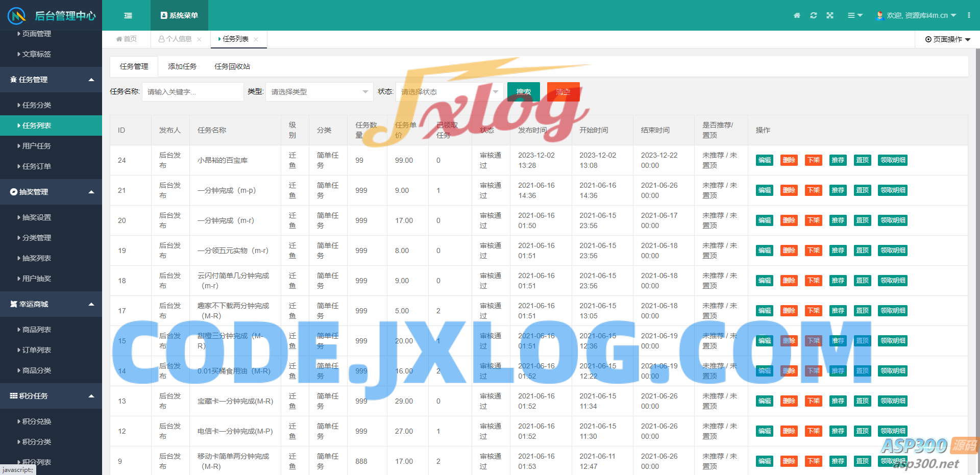Close the 个人信息 tab
The image size is (980, 475).
(x=199, y=39)
